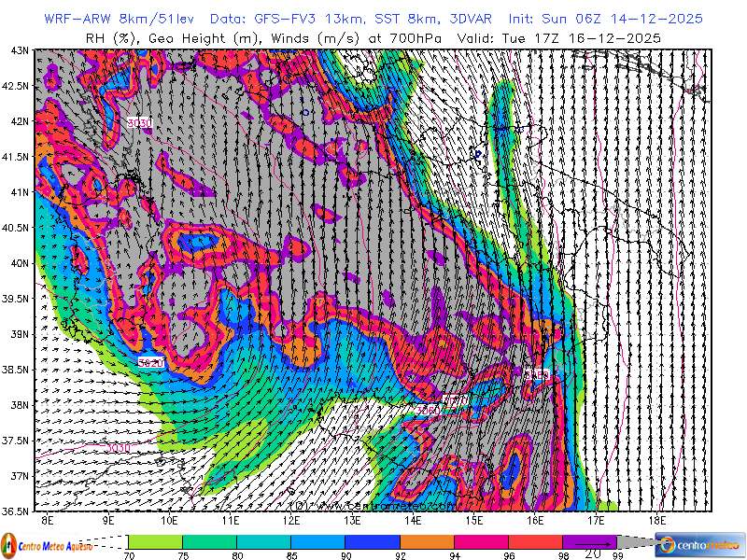Select the red 96-98 legend swatch
Screen dimensions: 747x560
click(535, 541)
